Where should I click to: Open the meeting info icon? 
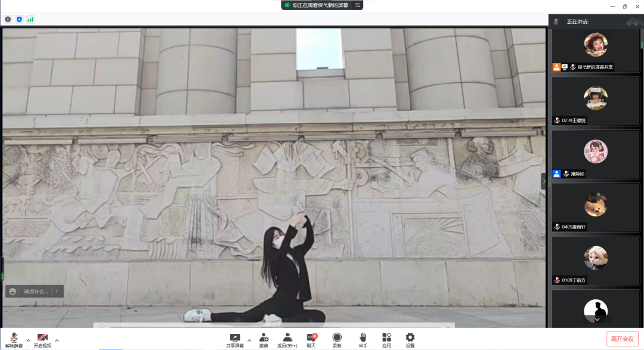click(8, 19)
